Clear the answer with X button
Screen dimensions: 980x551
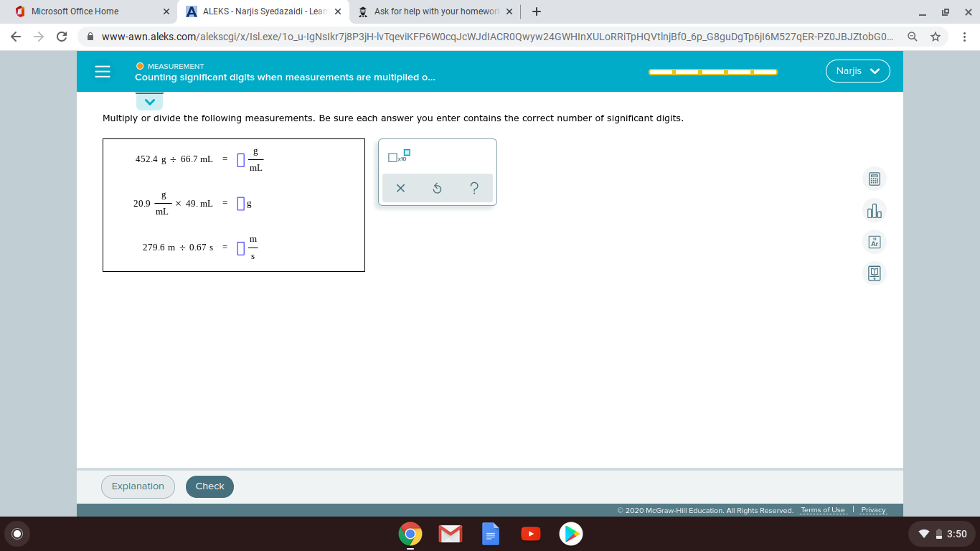pos(400,189)
